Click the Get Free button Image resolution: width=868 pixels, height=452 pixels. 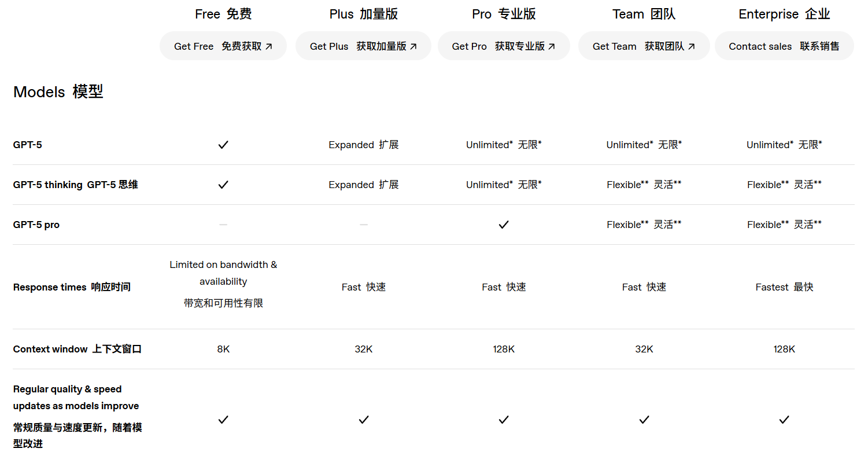223,46
